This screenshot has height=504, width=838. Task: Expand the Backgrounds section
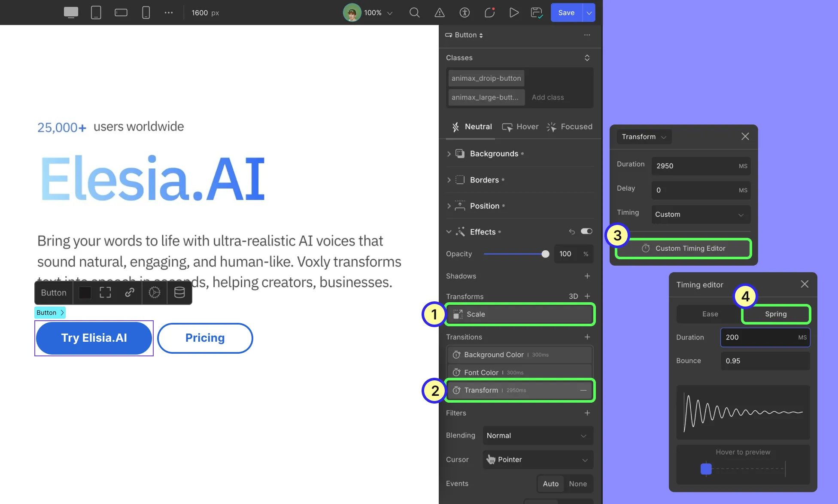pyautogui.click(x=449, y=154)
